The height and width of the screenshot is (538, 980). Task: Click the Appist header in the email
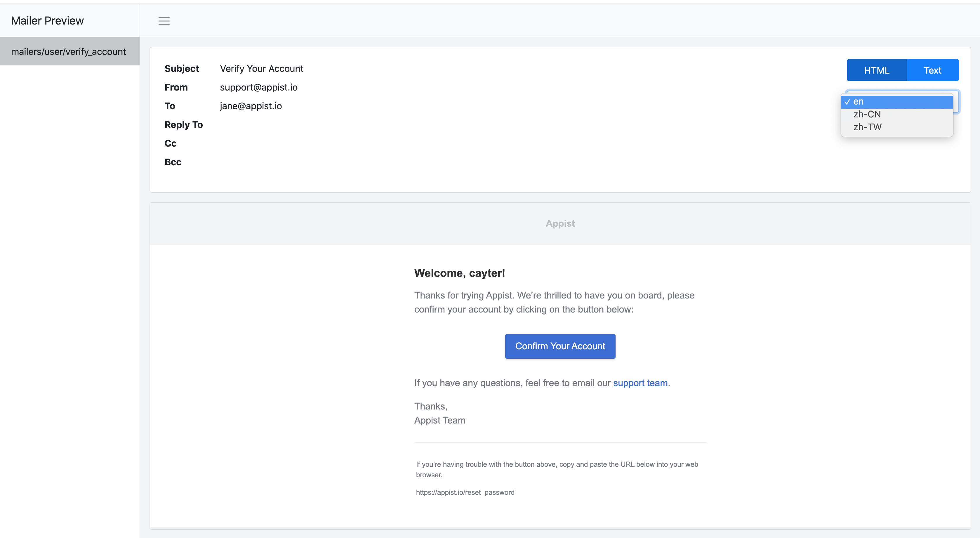coord(560,223)
